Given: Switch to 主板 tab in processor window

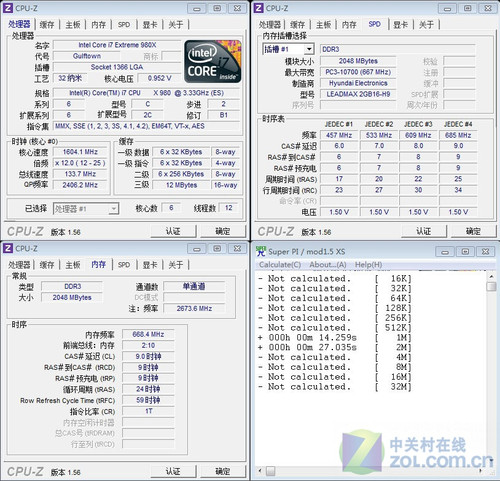Looking at the screenshot, I should 73,24.
